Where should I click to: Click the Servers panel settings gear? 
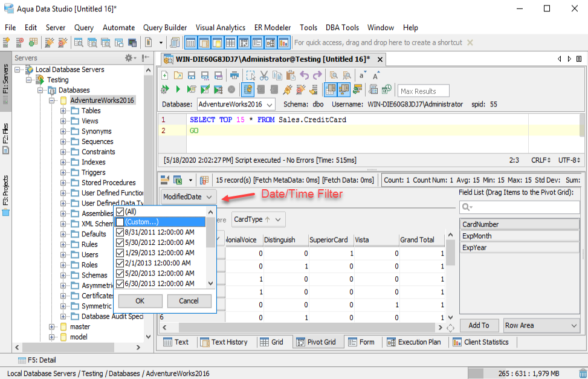(x=129, y=58)
